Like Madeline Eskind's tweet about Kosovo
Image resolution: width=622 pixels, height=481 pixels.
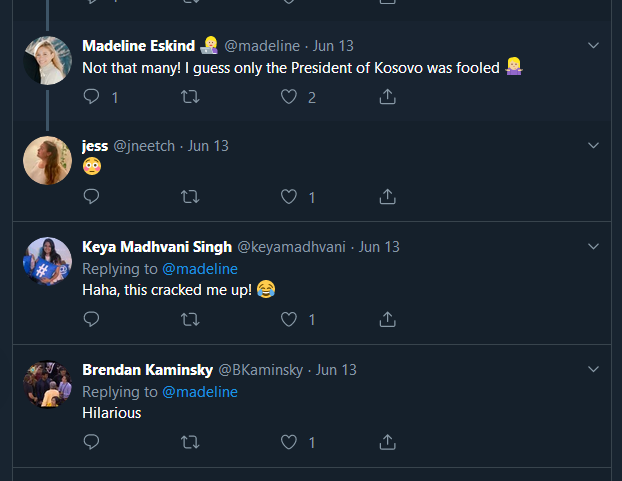tap(289, 97)
